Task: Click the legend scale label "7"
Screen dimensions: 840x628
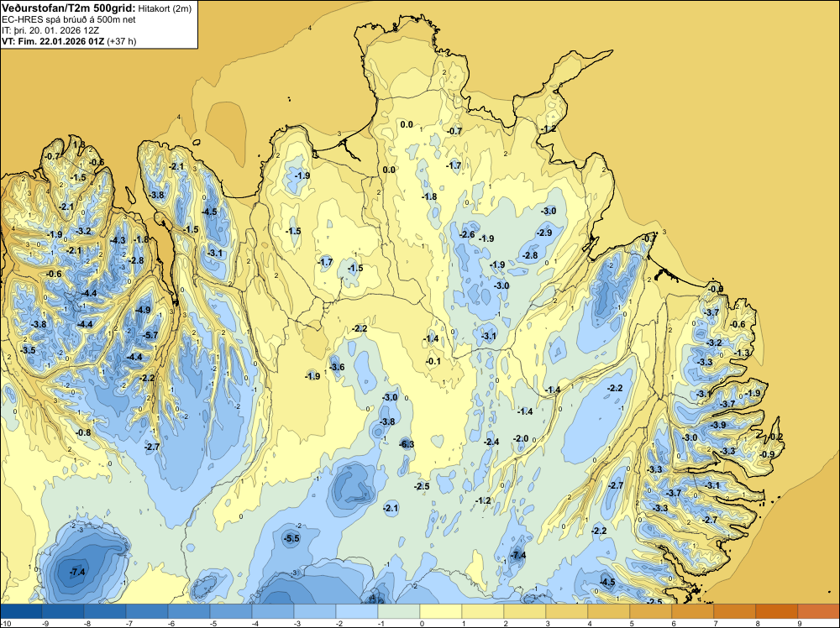Action: click(x=716, y=623)
